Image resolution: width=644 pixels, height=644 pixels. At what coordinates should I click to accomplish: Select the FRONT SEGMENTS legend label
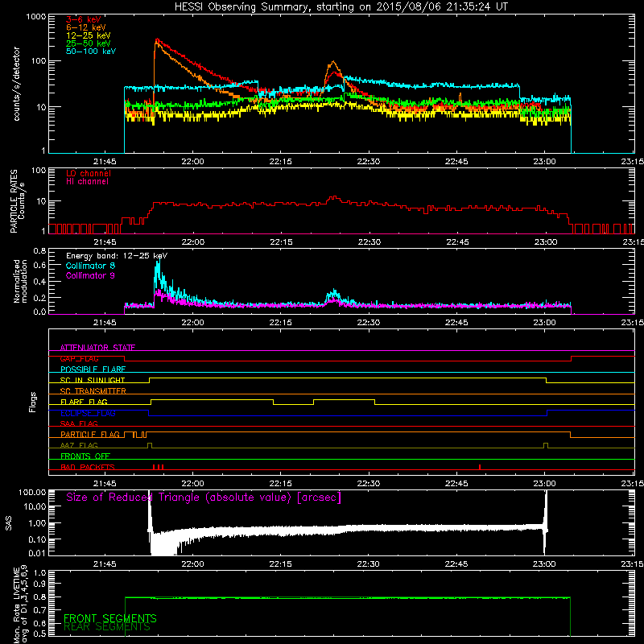[110, 618]
